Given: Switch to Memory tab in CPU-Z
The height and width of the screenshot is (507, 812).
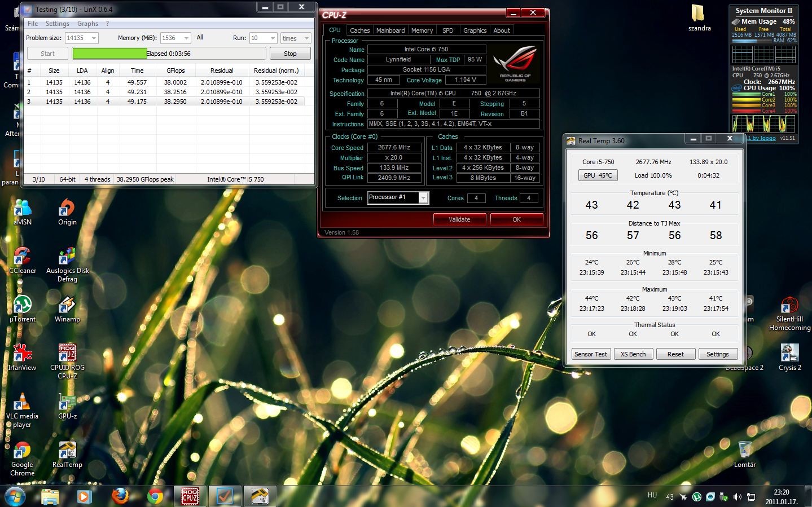Looking at the screenshot, I should pos(422,30).
